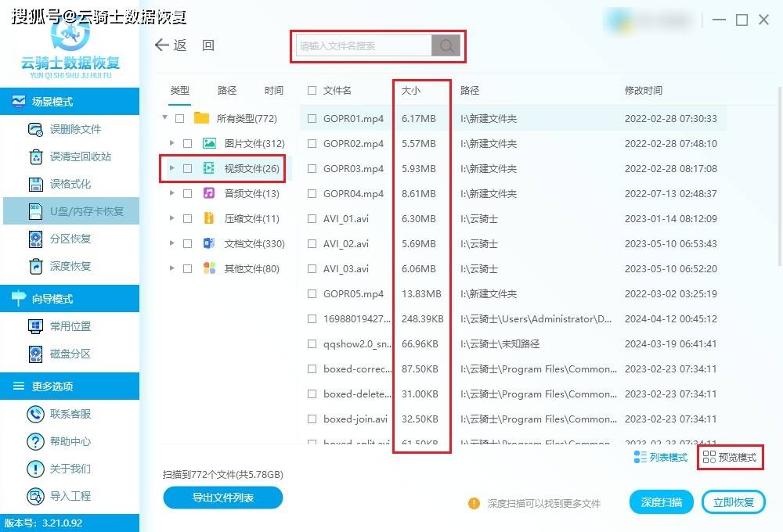Click the 其他文件 colorful icon
This screenshot has height=532, width=783.
209,268
